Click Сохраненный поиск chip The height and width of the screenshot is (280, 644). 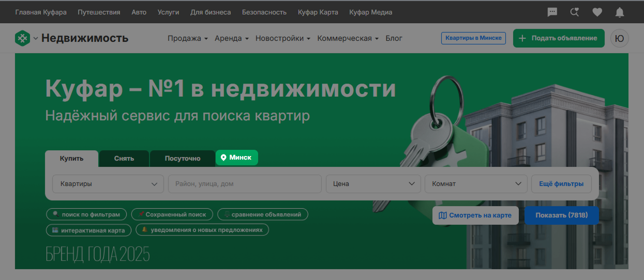[x=172, y=214]
